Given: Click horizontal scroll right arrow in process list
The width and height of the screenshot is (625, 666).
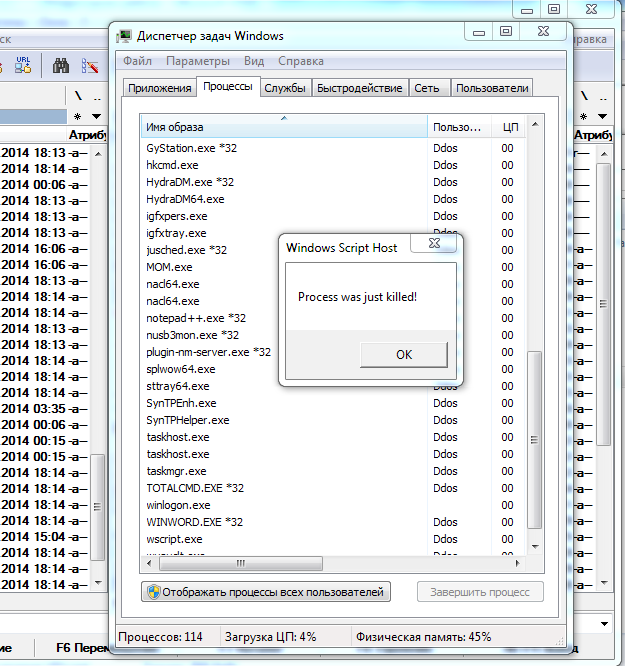Looking at the screenshot, I should pyautogui.click(x=517, y=564).
